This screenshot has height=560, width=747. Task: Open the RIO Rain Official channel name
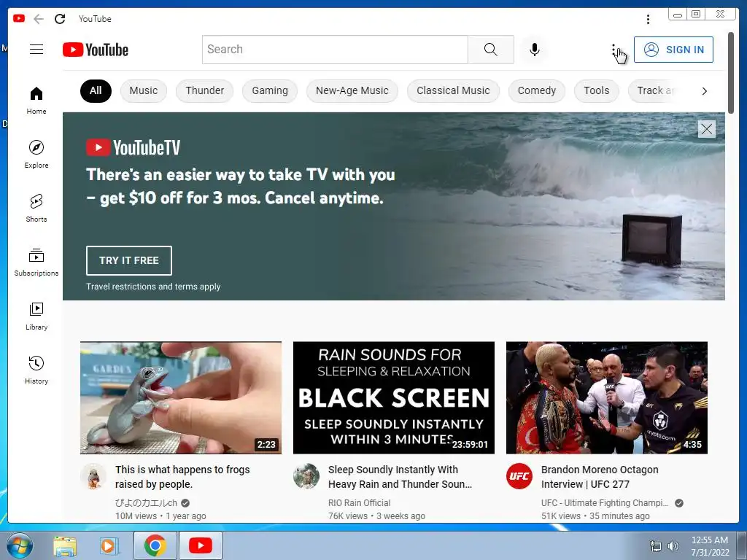359,503
